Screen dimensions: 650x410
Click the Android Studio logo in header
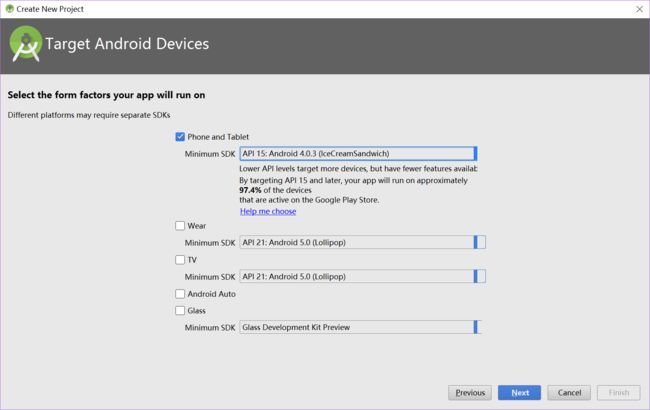26,44
